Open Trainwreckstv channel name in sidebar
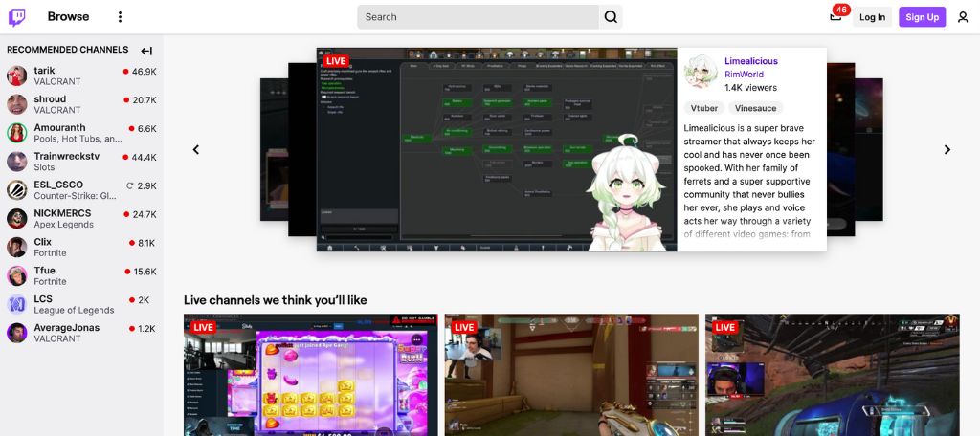Image resolution: width=980 pixels, height=436 pixels. [66, 156]
